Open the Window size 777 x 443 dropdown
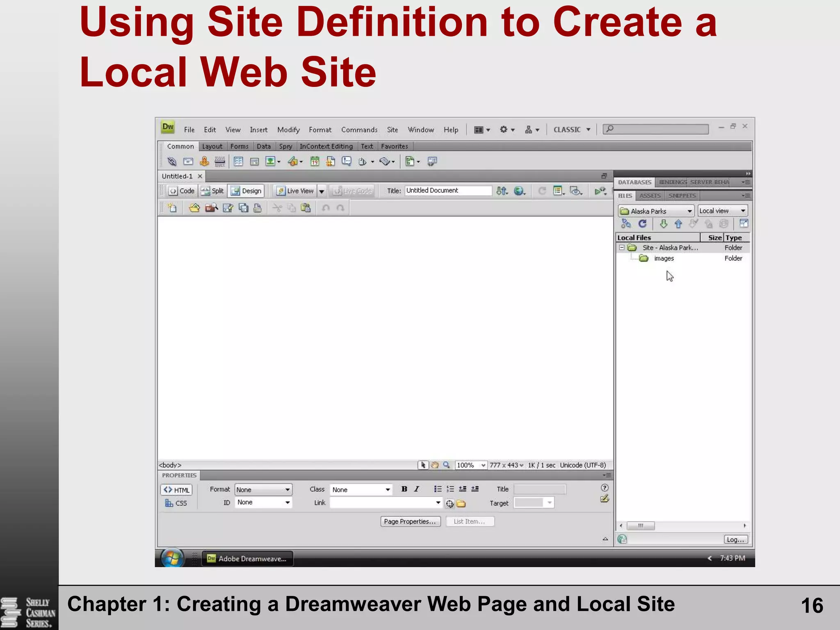The height and width of the screenshot is (630, 840). 507,465
